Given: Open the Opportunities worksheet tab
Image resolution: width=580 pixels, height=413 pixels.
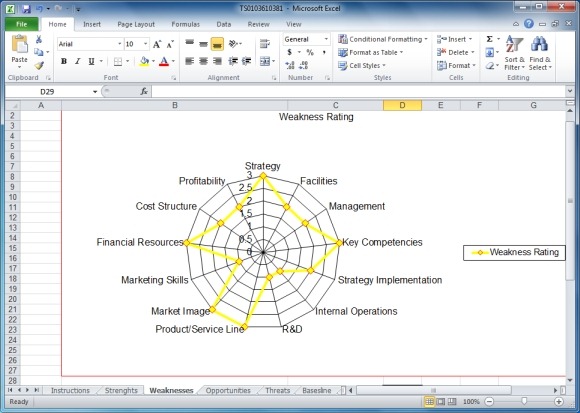Looking at the screenshot, I should coord(228,390).
